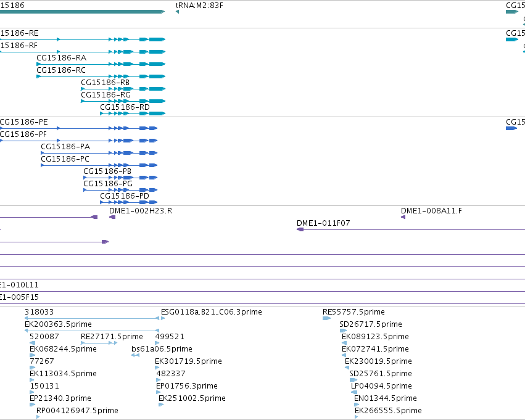Select RE55757.5prime EST label
525x420 pixels.
354,312
